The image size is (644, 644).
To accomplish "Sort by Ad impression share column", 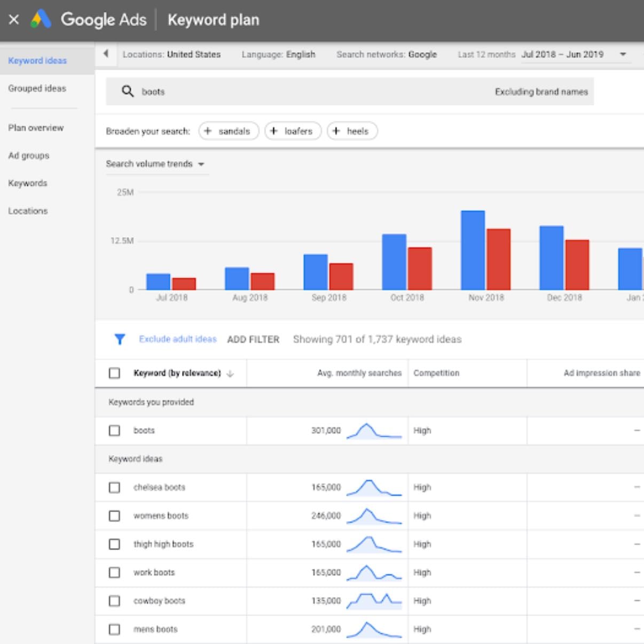I will [602, 373].
